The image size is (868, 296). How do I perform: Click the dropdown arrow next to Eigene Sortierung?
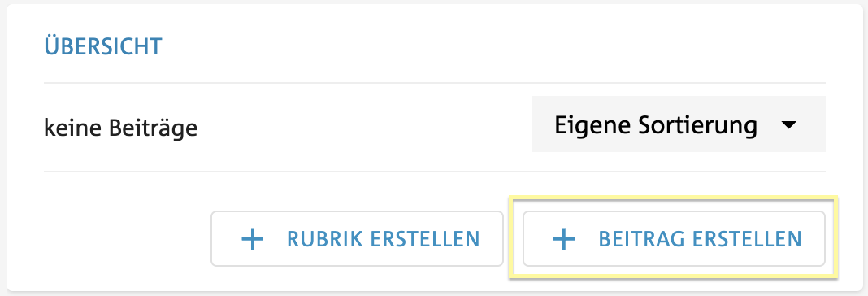click(x=788, y=125)
